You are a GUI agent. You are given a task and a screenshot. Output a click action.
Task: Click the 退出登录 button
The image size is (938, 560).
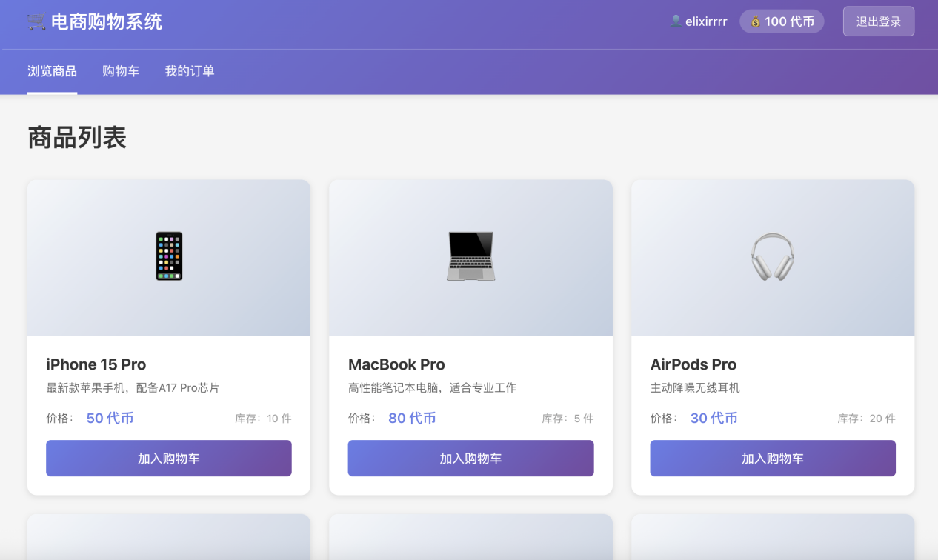879,21
